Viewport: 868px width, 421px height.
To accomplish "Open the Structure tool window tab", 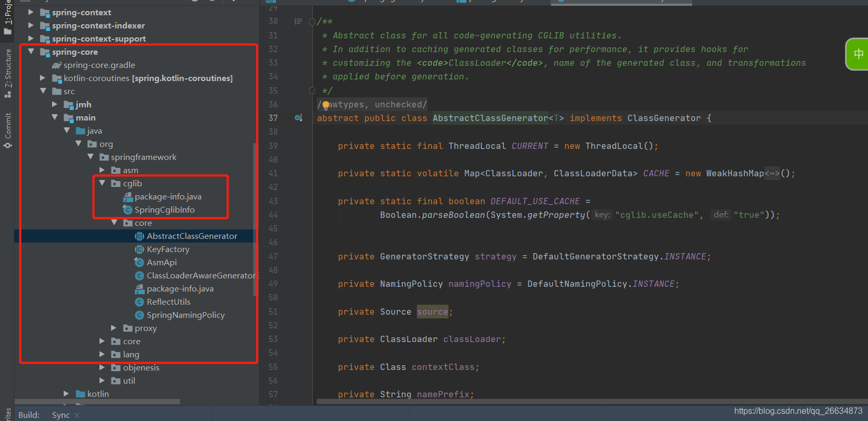I will (7, 73).
